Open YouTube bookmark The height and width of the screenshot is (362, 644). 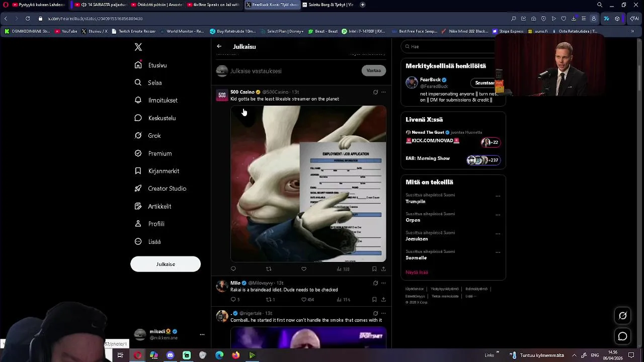click(x=66, y=31)
